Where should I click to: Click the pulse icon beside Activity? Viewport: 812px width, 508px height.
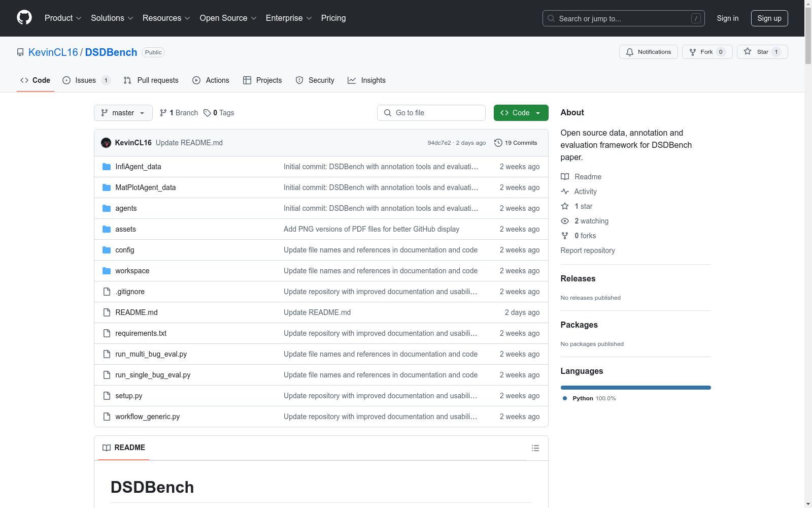pyautogui.click(x=565, y=192)
